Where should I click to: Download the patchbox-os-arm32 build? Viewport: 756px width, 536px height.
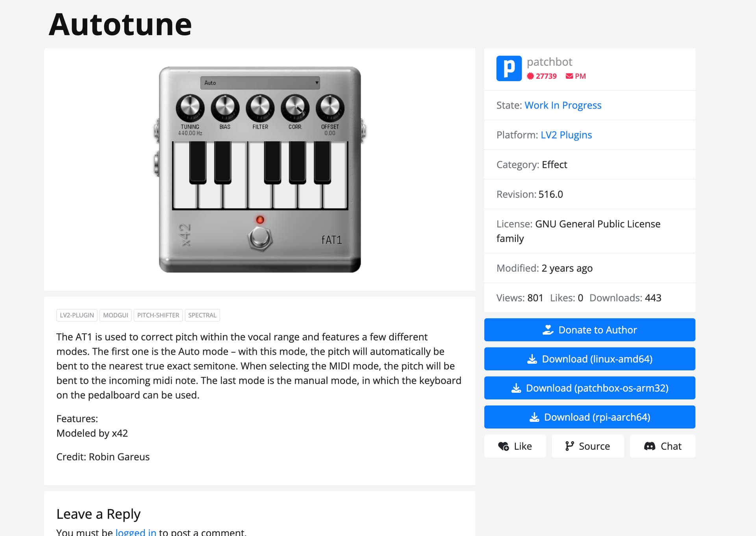(589, 388)
